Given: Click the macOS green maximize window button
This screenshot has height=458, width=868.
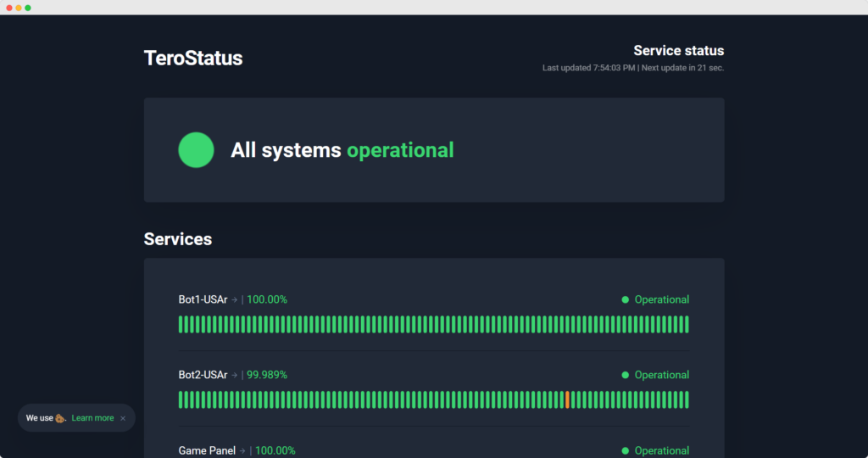Looking at the screenshot, I should [x=28, y=8].
